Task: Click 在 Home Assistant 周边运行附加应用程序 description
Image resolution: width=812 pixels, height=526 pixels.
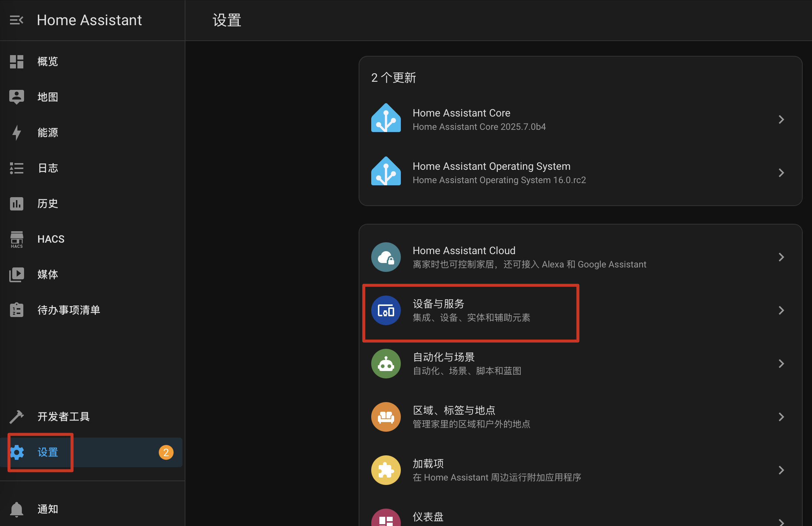Action: click(x=497, y=478)
